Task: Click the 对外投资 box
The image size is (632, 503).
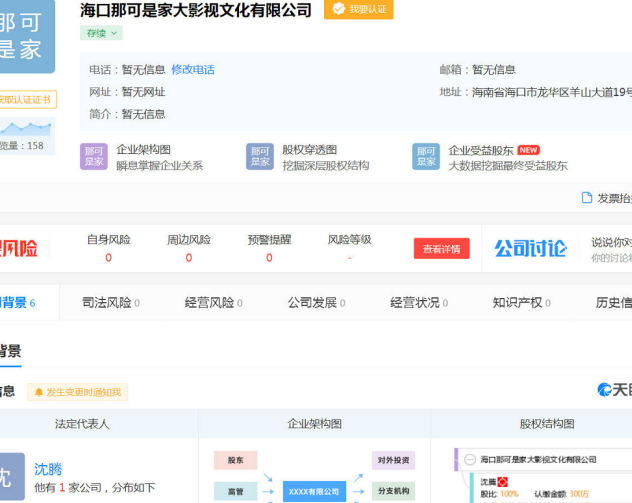Action: (x=393, y=460)
